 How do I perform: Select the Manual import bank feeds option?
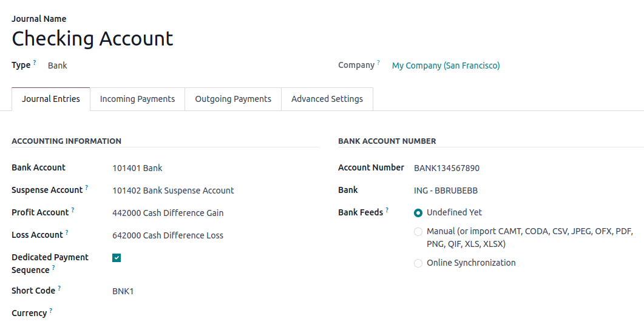tap(418, 232)
